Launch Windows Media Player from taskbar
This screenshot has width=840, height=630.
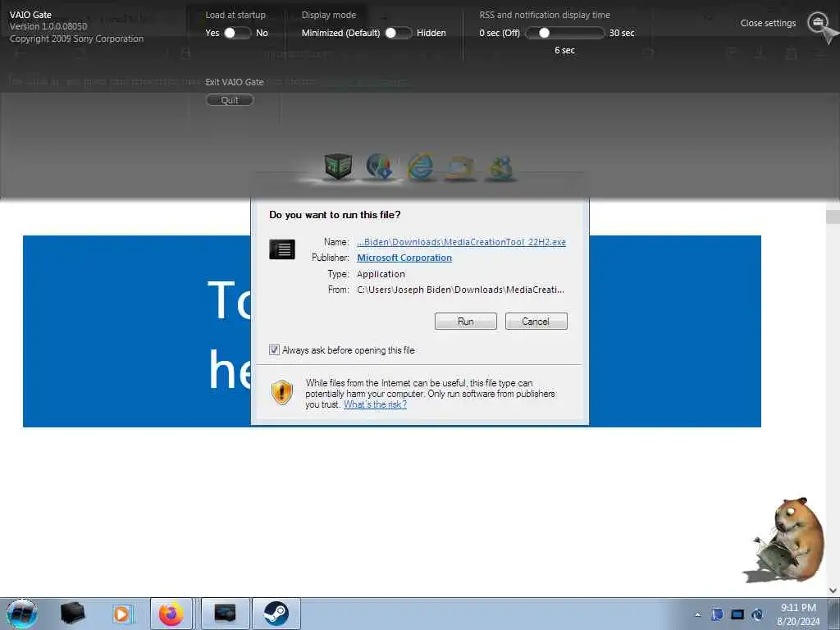pos(121,614)
